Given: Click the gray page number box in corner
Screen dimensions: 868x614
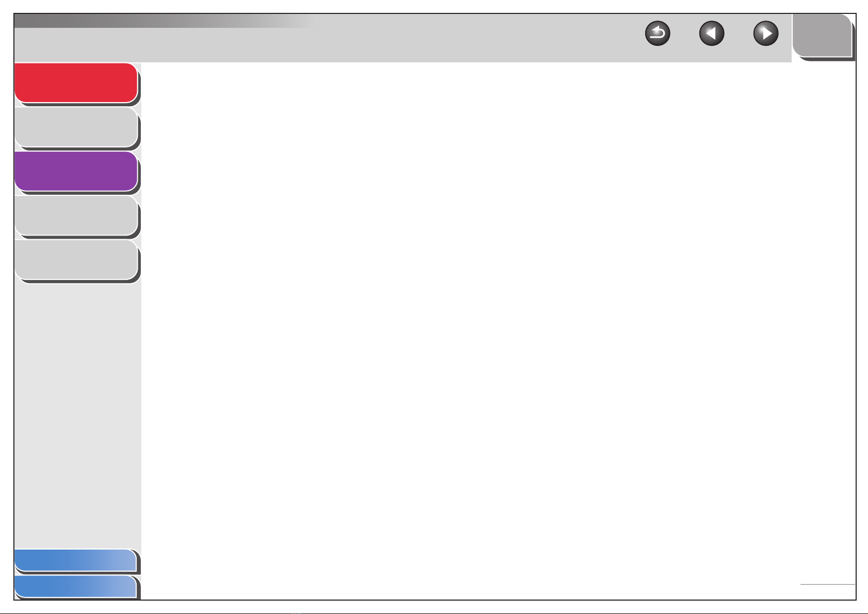Looking at the screenshot, I should tap(822, 35).
